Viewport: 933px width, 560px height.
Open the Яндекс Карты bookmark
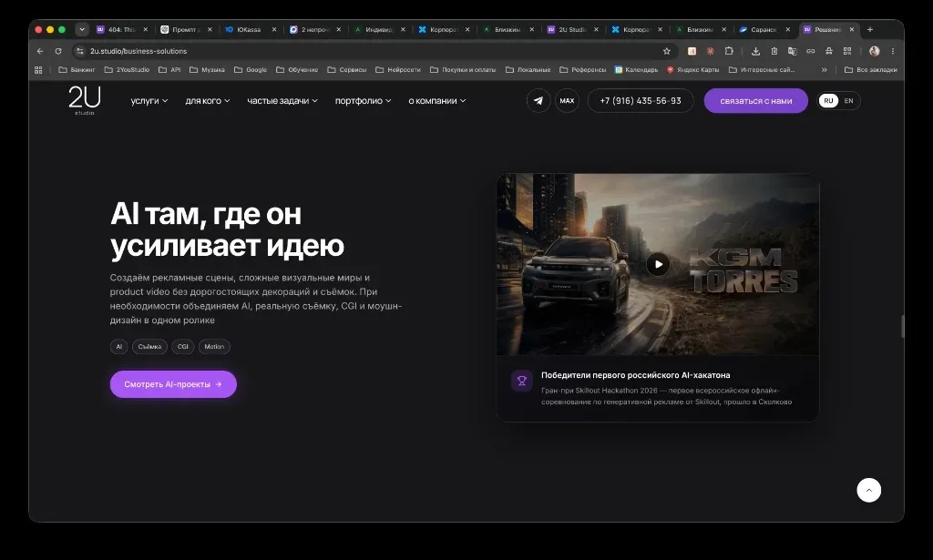[x=692, y=69]
